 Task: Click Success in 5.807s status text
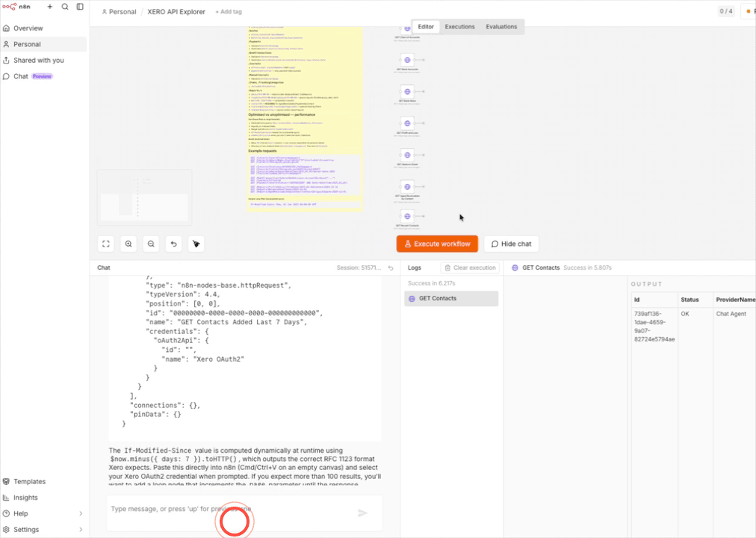587,268
